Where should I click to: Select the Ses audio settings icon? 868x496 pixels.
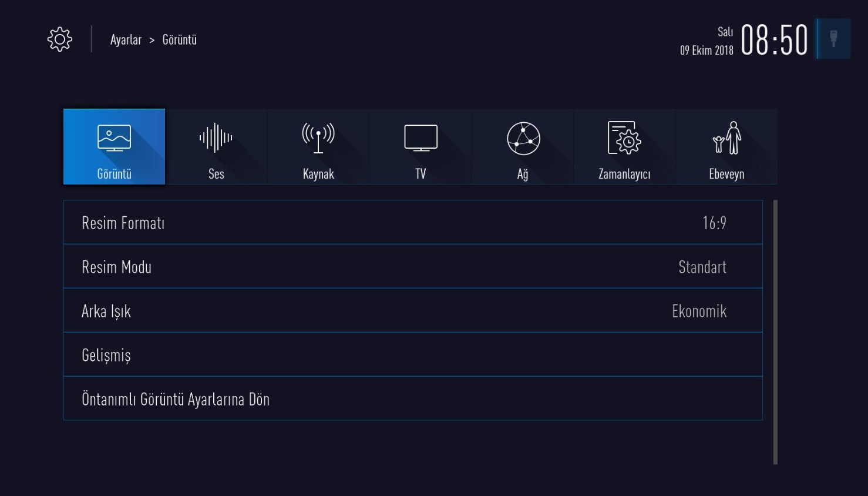pos(216,139)
